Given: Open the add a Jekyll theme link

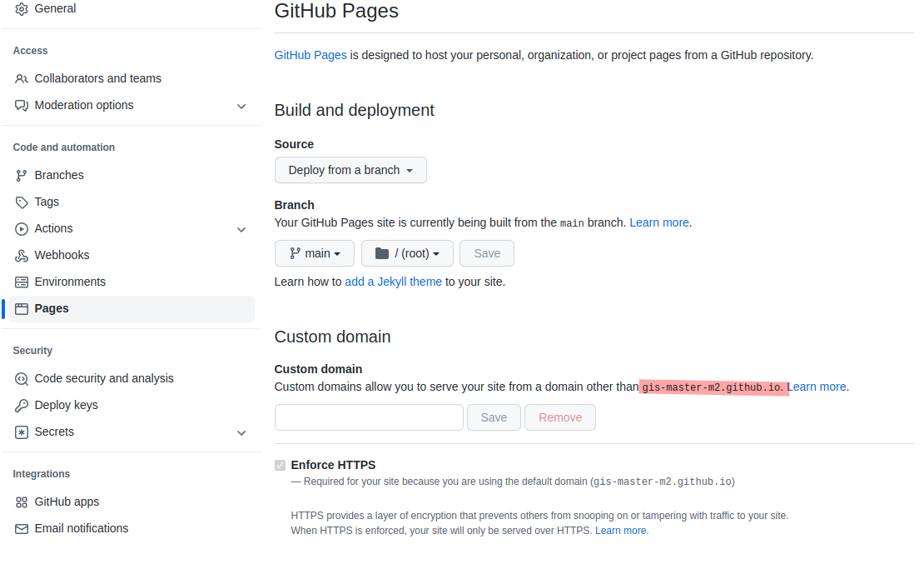Looking at the screenshot, I should [x=393, y=282].
